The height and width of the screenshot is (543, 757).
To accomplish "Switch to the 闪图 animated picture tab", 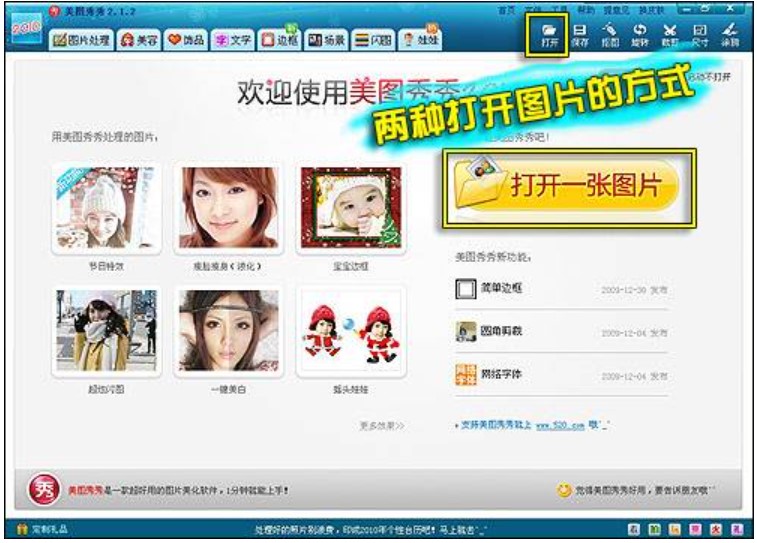I will tap(373, 40).
